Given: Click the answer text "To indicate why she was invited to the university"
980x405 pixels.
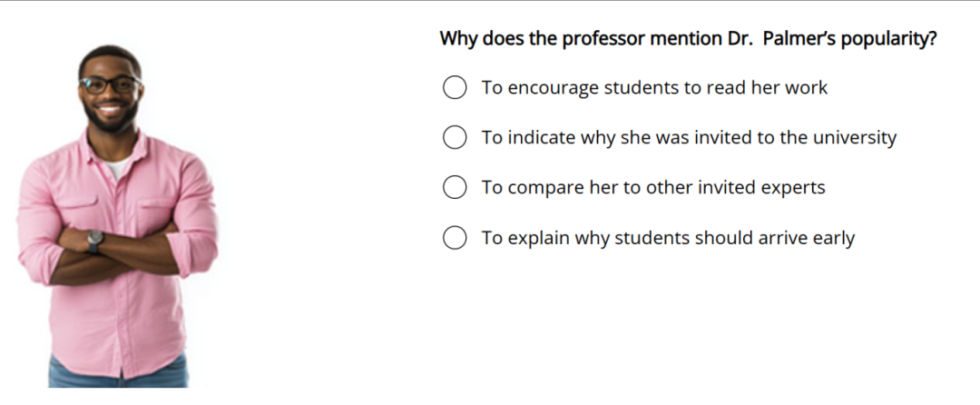Looking at the screenshot, I should pyautogui.click(x=689, y=137).
